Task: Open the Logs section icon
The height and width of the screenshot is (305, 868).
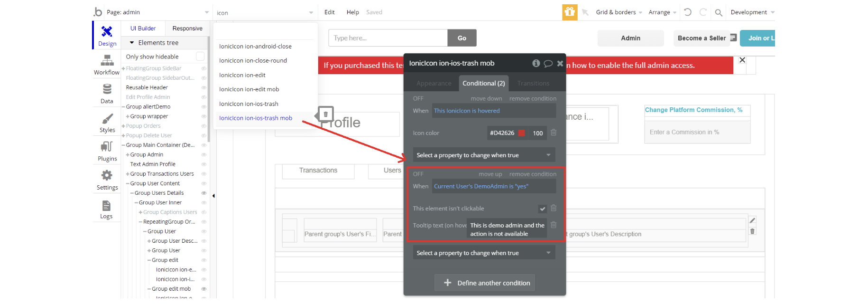Action: click(x=106, y=209)
